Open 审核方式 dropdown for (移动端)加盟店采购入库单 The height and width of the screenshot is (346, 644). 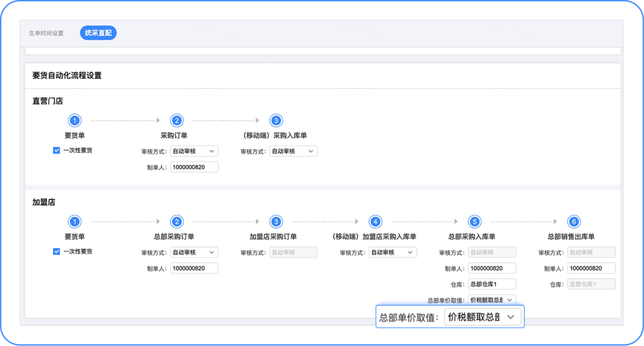(392, 253)
